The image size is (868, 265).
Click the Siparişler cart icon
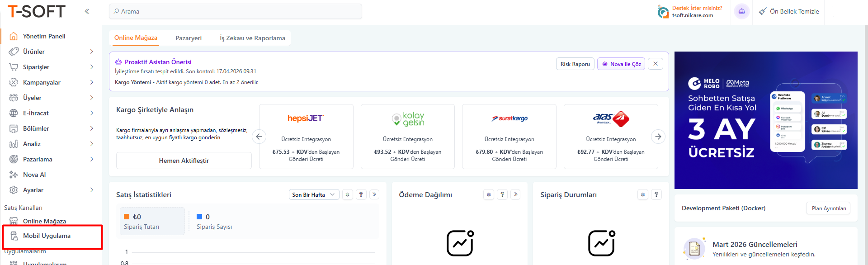tap(14, 67)
